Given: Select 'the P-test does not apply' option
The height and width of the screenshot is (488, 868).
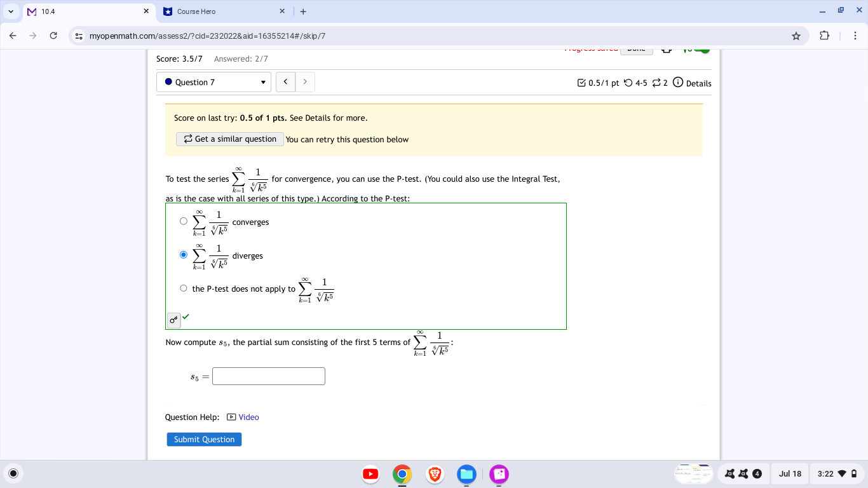Looking at the screenshot, I should click(x=184, y=288).
